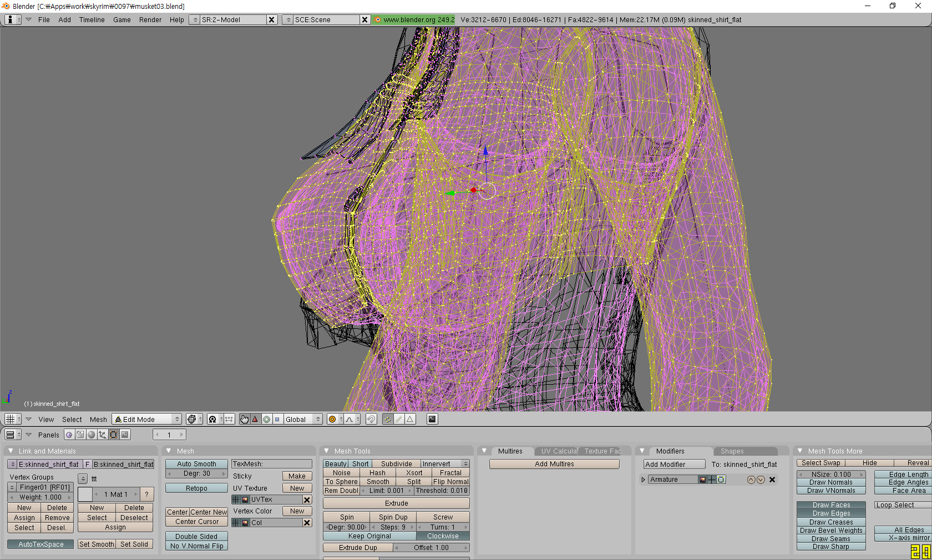Delete the Armature modifier with X

(772, 480)
